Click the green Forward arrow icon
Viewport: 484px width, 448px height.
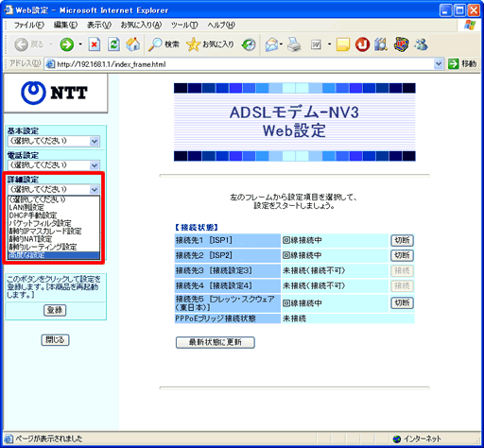click(67, 44)
